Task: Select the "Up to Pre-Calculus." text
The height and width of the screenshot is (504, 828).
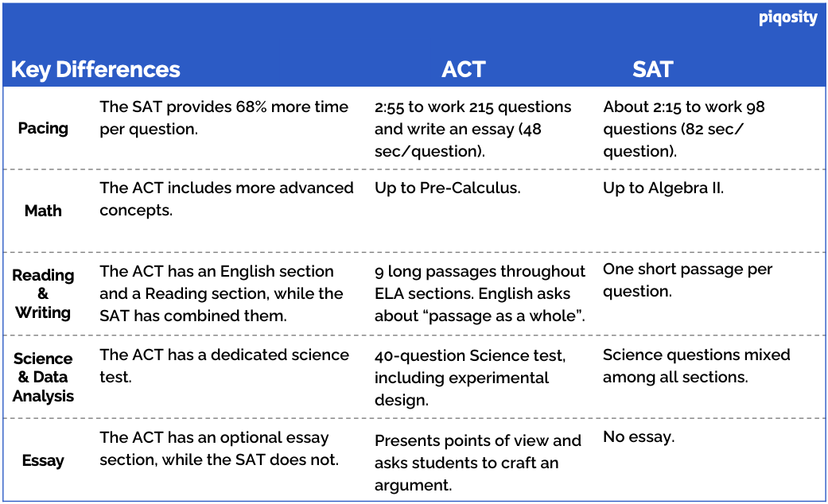Action: coord(448,188)
